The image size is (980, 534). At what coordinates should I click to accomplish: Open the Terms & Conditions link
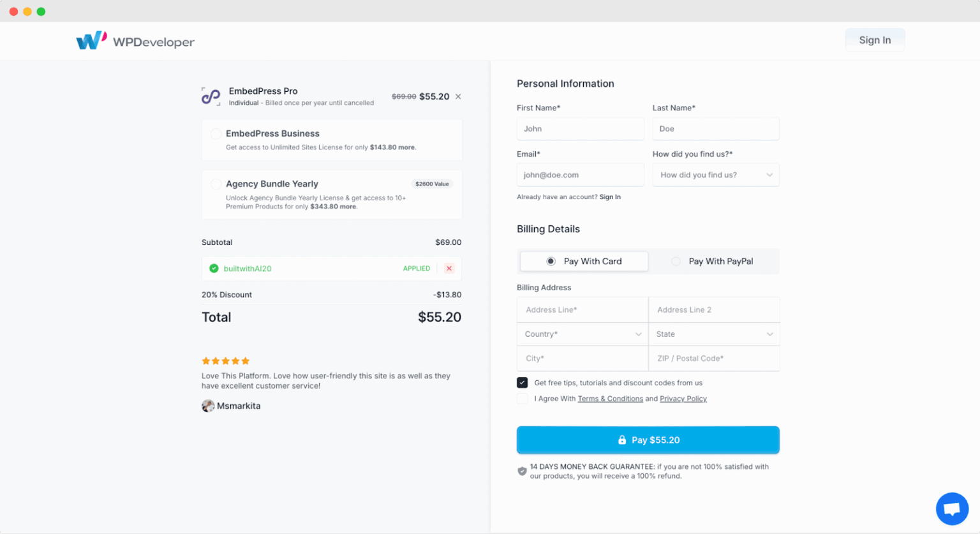click(x=610, y=399)
